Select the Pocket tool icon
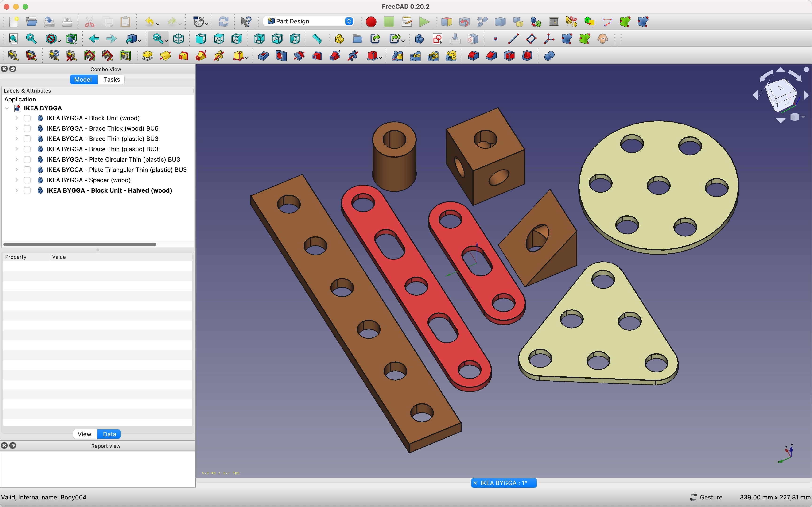The image size is (812, 507). click(263, 56)
